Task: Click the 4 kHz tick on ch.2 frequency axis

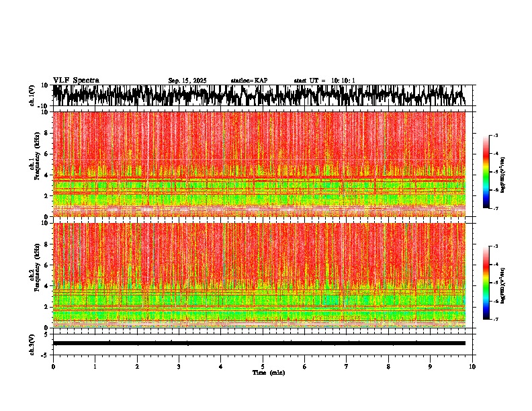Action: 48,286
